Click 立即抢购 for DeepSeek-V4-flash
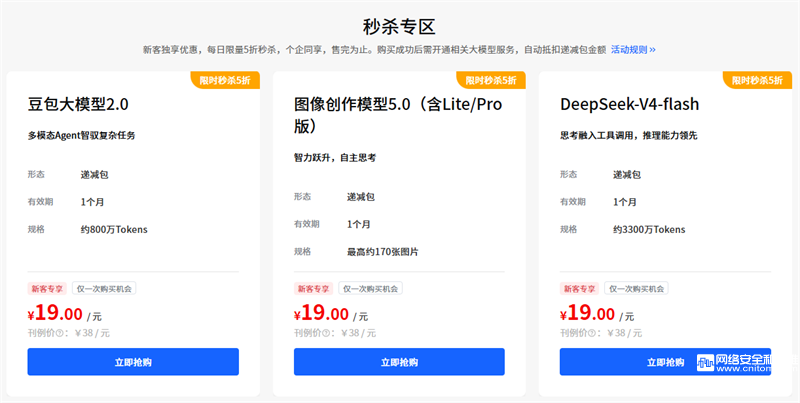The image size is (800, 403). pos(665,362)
